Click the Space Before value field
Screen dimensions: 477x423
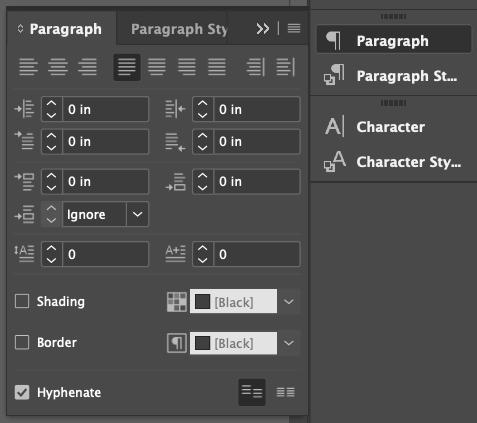click(x=105, y=182)
